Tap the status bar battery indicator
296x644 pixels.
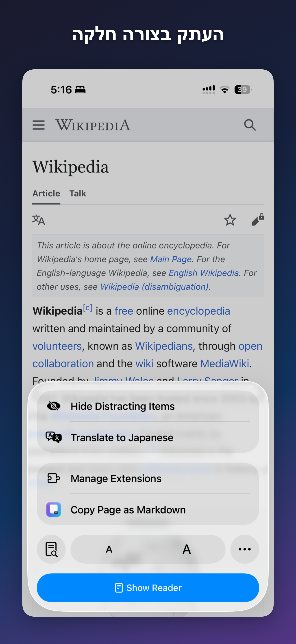click(x=243, y=90)
